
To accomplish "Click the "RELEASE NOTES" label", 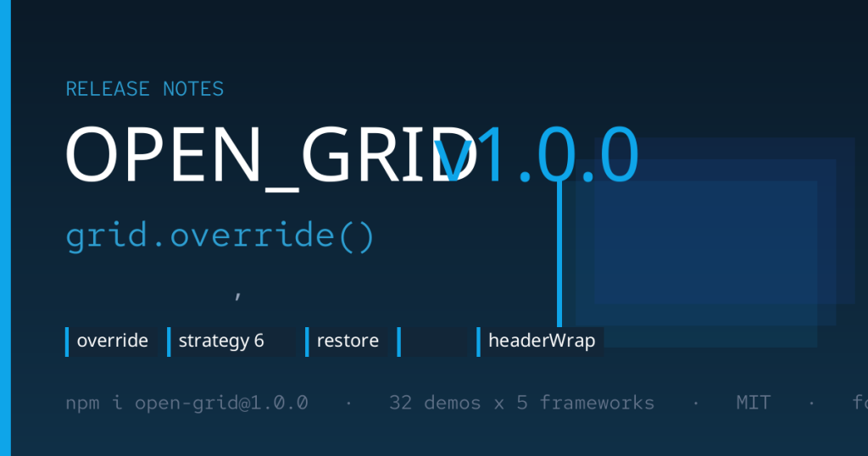I will click(144, 89).
